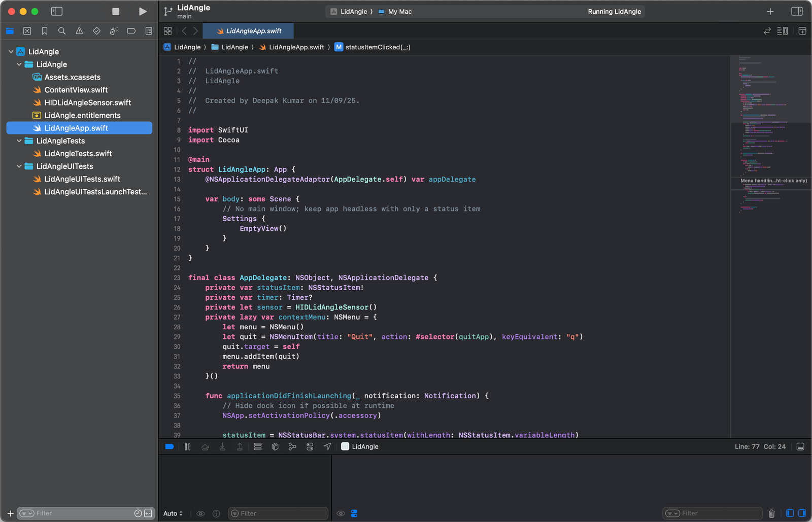Stop the running LidAngle app
This screenshot has height=522, width=812.
click(115, 11)
